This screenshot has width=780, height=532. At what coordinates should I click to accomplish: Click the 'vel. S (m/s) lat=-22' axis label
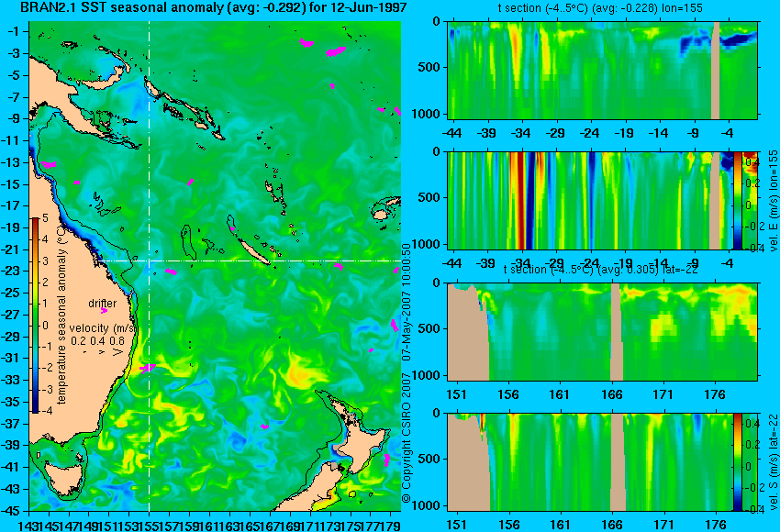[x=774, y=462]
